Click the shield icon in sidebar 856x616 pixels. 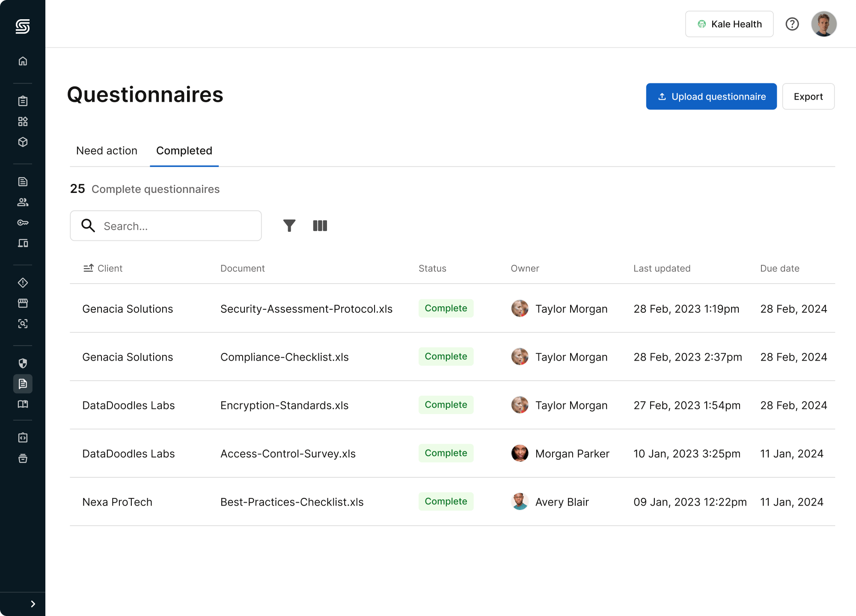(23, 363)
